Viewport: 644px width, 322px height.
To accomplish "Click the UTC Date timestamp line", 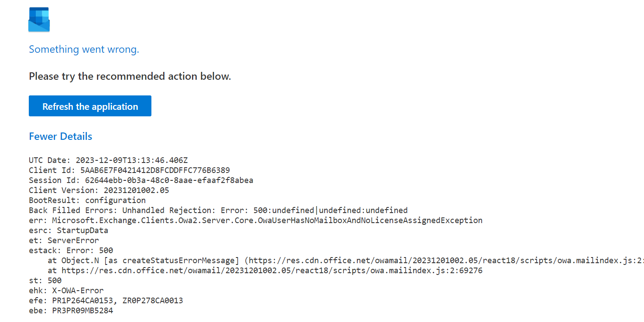I will pyautogui.click(x=109, y=160).
